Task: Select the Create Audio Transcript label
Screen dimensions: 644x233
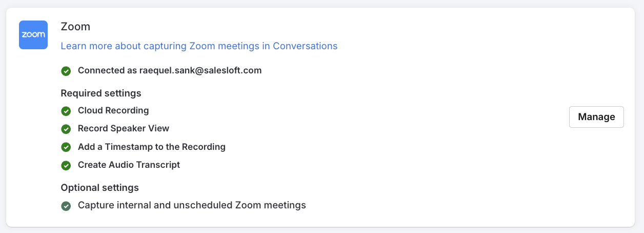Action: [x=129, y=165]
